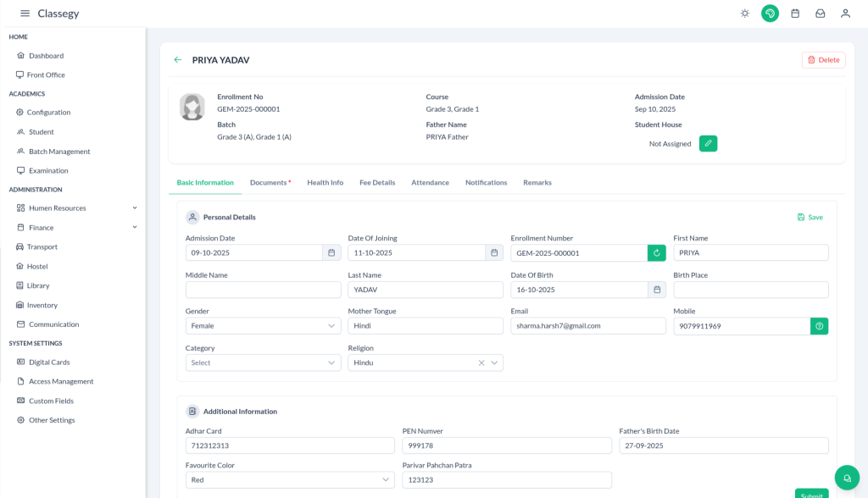Open the Date Of Birth calendar picker
The image size is (868, 498).
point(656,290)
